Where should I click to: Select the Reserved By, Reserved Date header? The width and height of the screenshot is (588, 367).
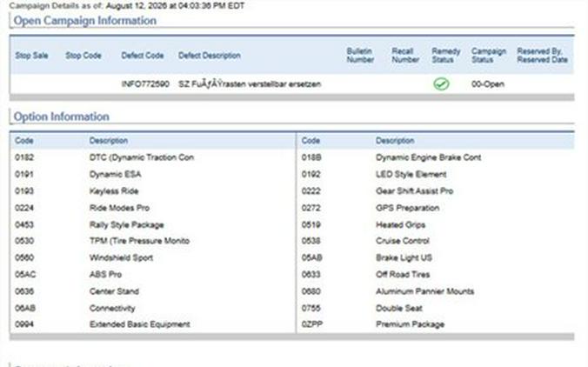[x=542, y=55]
